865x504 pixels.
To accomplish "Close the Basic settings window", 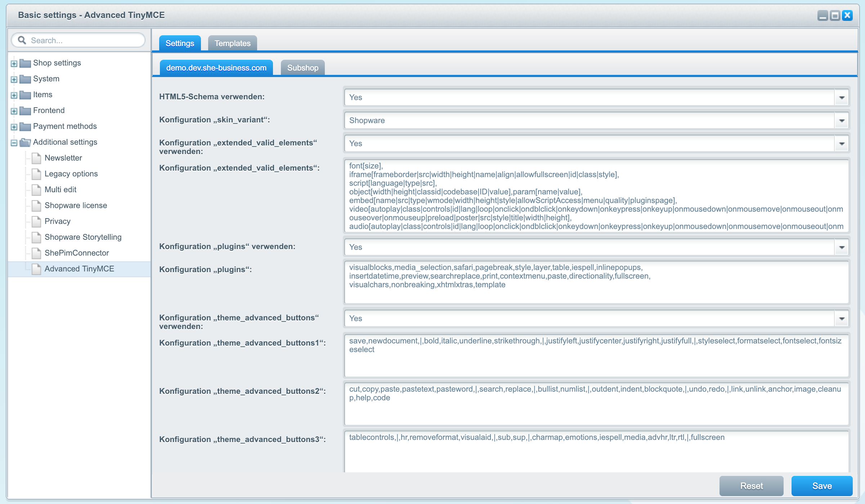I will (x=847, y=15).
